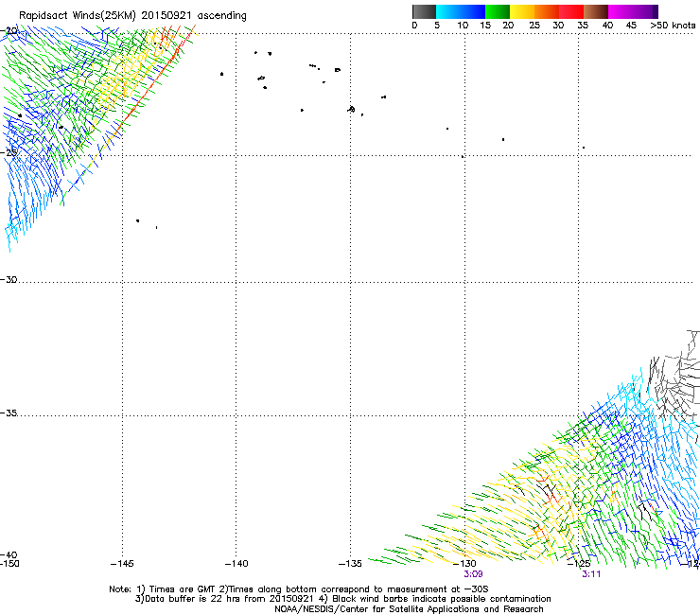Click the -150 longitude label at bottom left
The height and width of the screenshot is (615, 700).
click(x=9, y=564)
